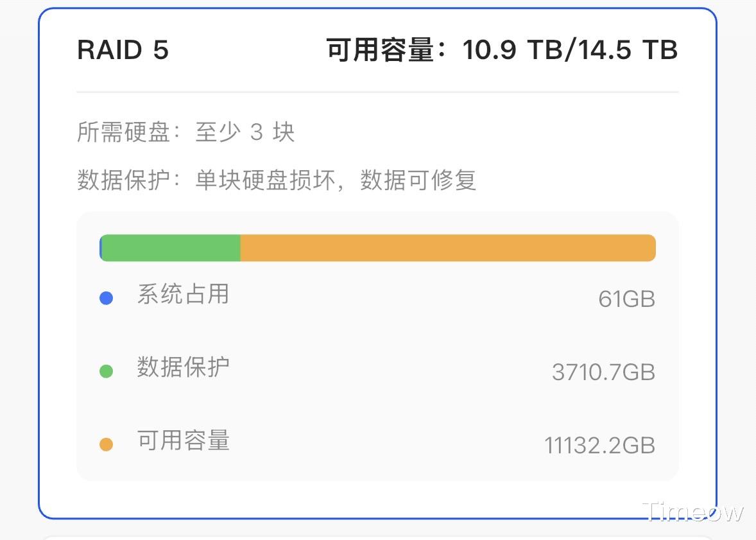Select the RAID 5 title
756x540 pixels.
123,50
